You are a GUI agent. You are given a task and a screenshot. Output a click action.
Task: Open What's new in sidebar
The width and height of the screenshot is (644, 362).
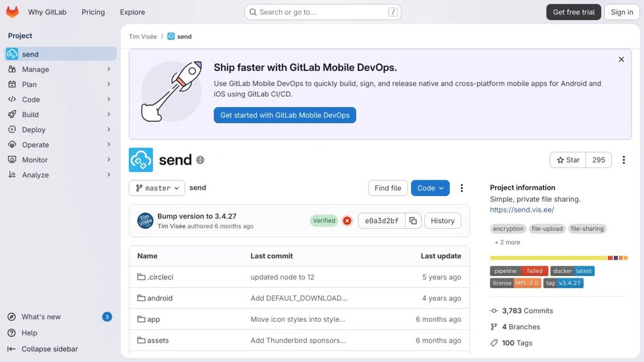[60, 317]
